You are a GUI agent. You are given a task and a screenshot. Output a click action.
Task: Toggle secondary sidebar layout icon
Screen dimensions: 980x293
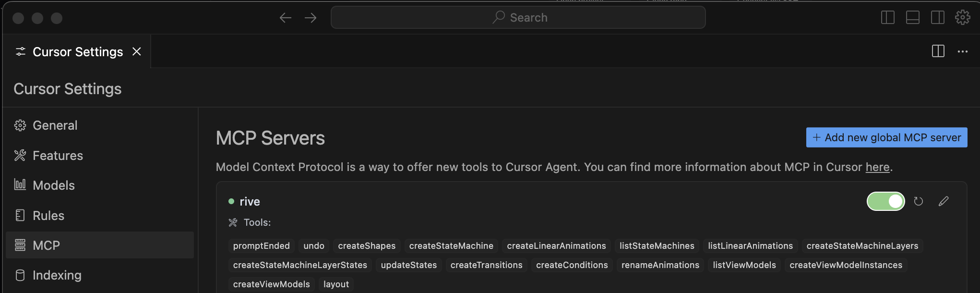pos(938,18)
